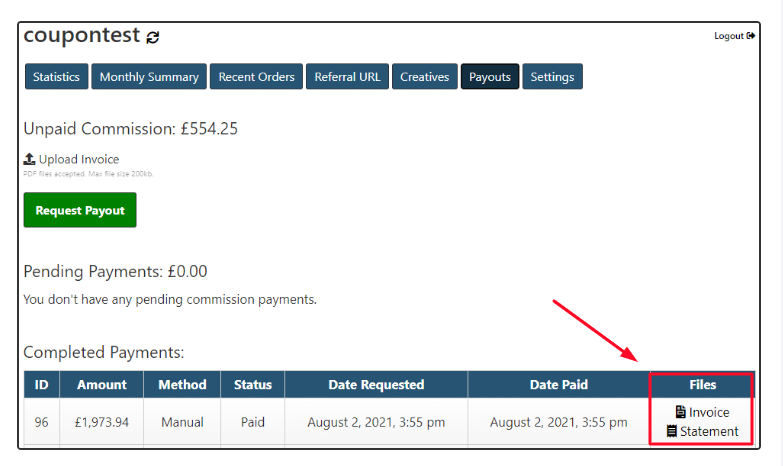Open the Statistics tab

tap(56, 76)
